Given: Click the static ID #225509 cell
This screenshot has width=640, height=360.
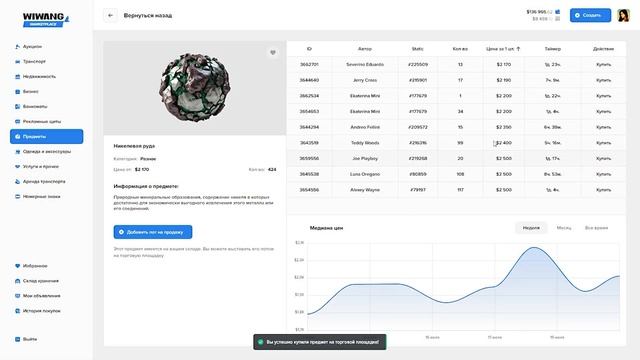Looking at the screenshot, I should [x=418, y=64].
